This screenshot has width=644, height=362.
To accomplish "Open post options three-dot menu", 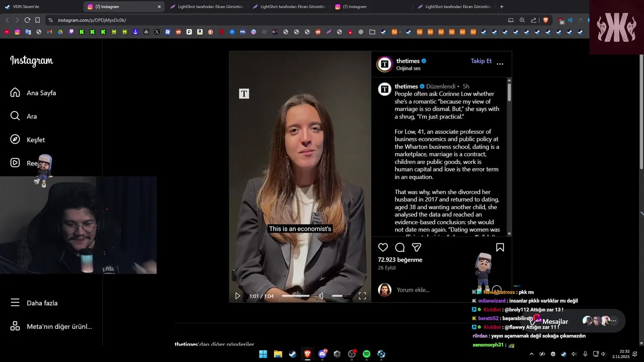I will [500, 64].
